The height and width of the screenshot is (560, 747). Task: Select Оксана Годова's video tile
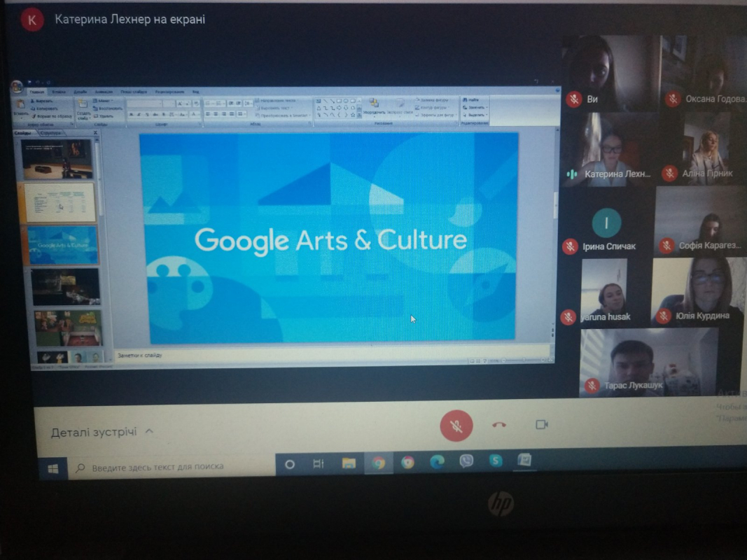pos(704,73)
